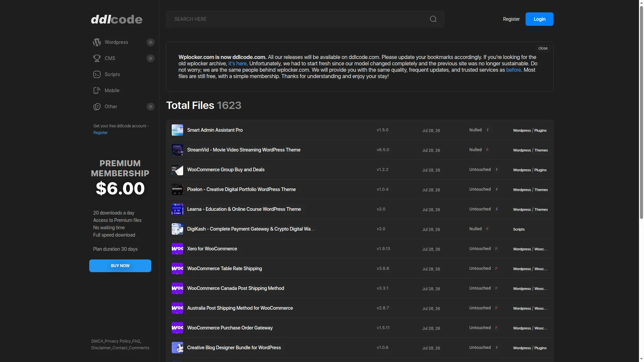This screenshot has height=362, width=644.
Task: Click the CMS trophy icon
Action: pyautogui.click(x=97, y=58)
